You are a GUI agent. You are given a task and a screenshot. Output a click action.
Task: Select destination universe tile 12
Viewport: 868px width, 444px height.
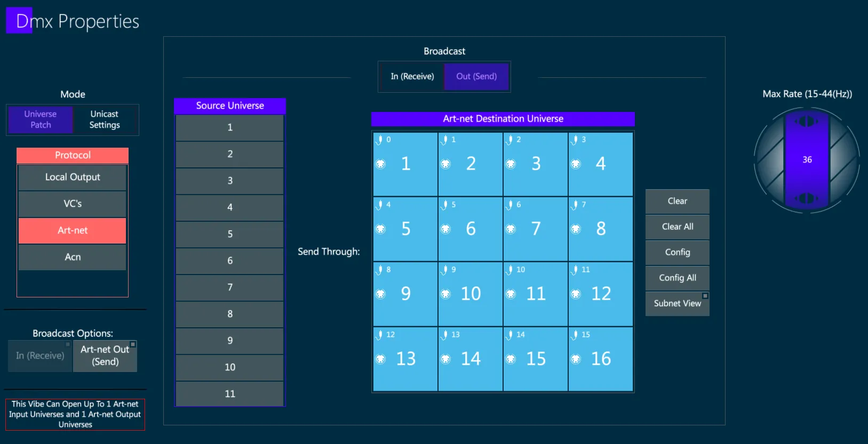(x=601, y=294)
